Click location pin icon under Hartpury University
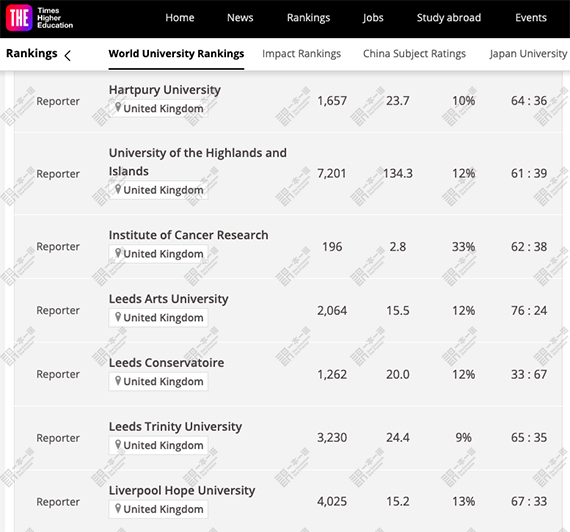Viewport: 570px width, 532px height. pos(118,107)
